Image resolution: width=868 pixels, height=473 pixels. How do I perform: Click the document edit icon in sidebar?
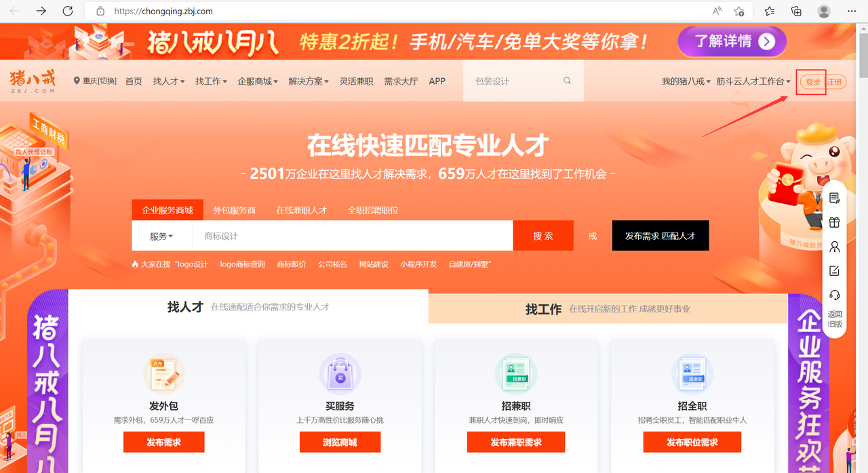(835, 198)
